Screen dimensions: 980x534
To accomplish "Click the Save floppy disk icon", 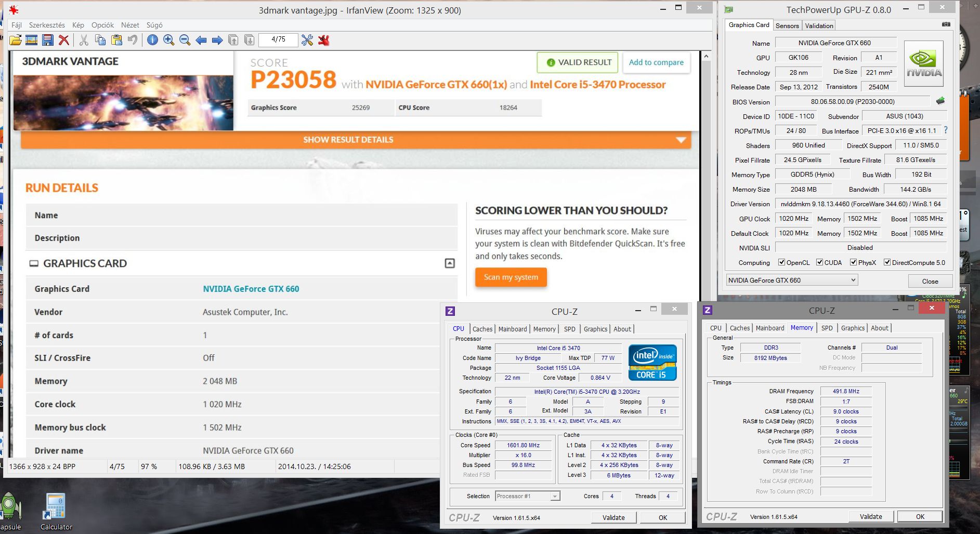I will click(x=48, y=40).
